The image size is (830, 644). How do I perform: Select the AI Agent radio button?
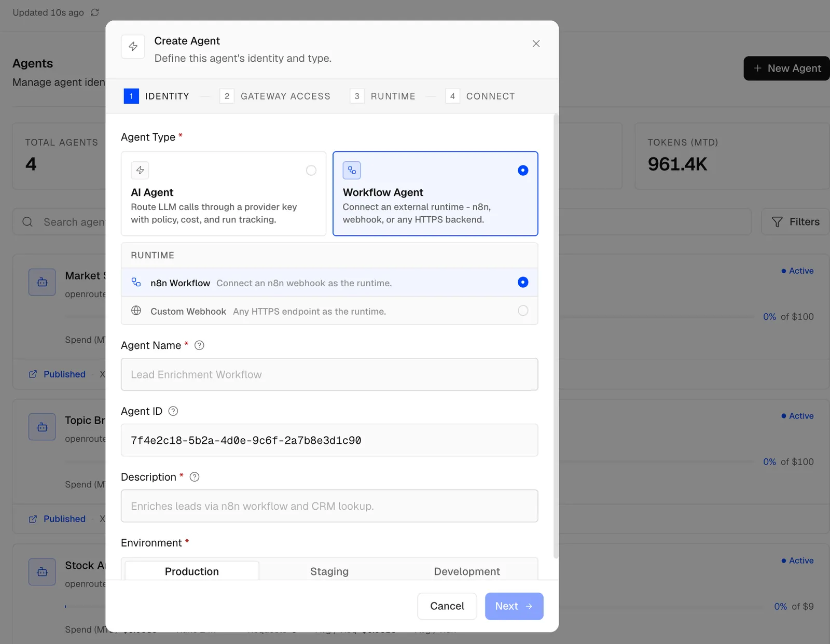[311, 171]
